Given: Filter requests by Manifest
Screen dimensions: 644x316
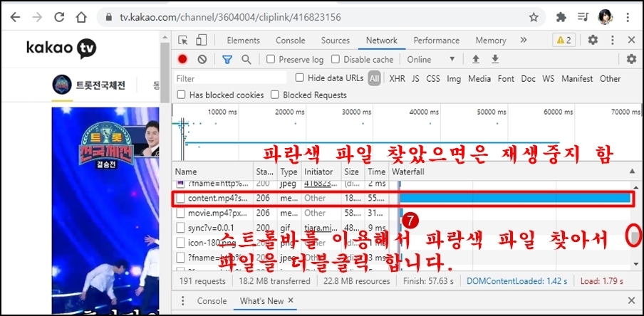Looking at the screenshot, I should pyautogui.click(x=577, y=78).
